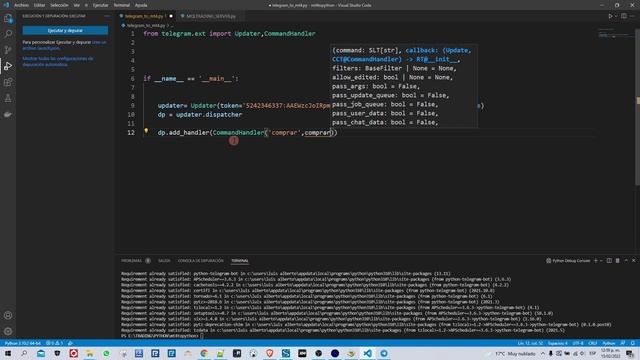Image resolution: width=640 pixels, height=360 pixels.
Task: Open the Archivo menu
Action: click(x=21, y=5)
